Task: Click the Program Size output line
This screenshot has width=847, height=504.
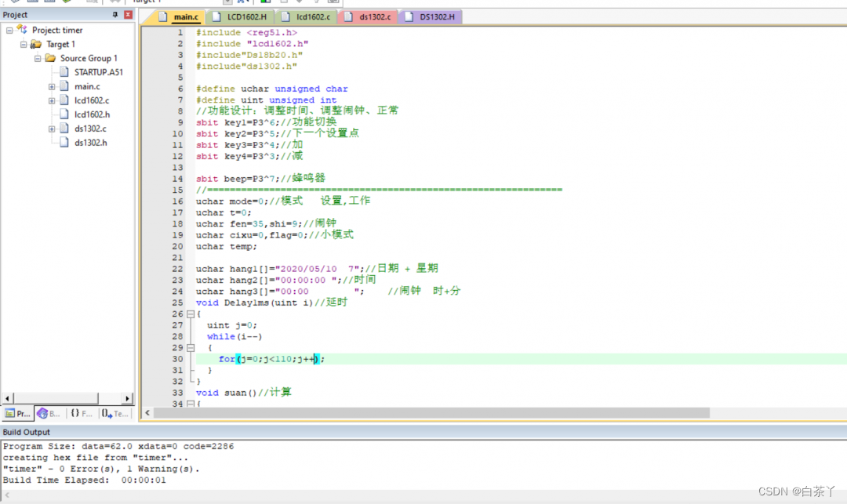Action: 118,446
